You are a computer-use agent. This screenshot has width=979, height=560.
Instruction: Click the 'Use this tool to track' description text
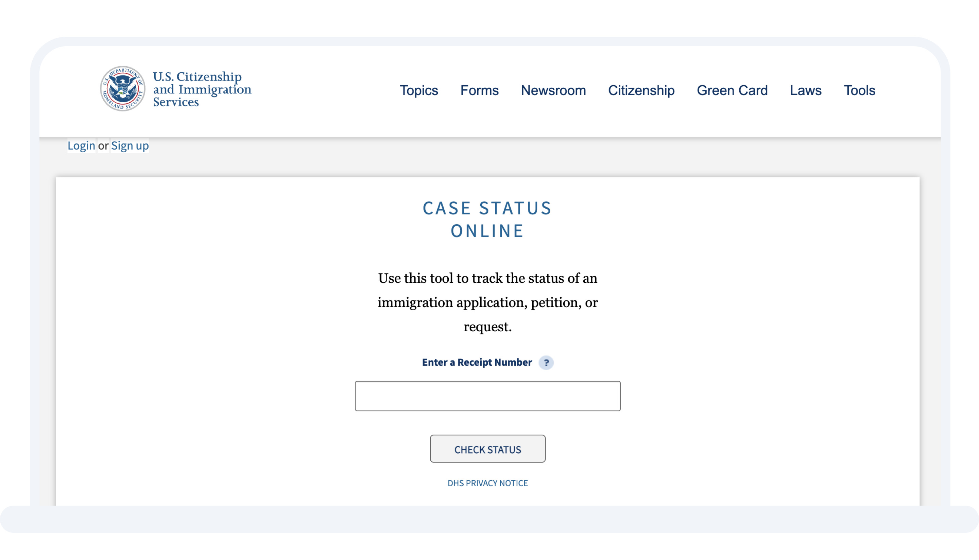tap(487, 302)
